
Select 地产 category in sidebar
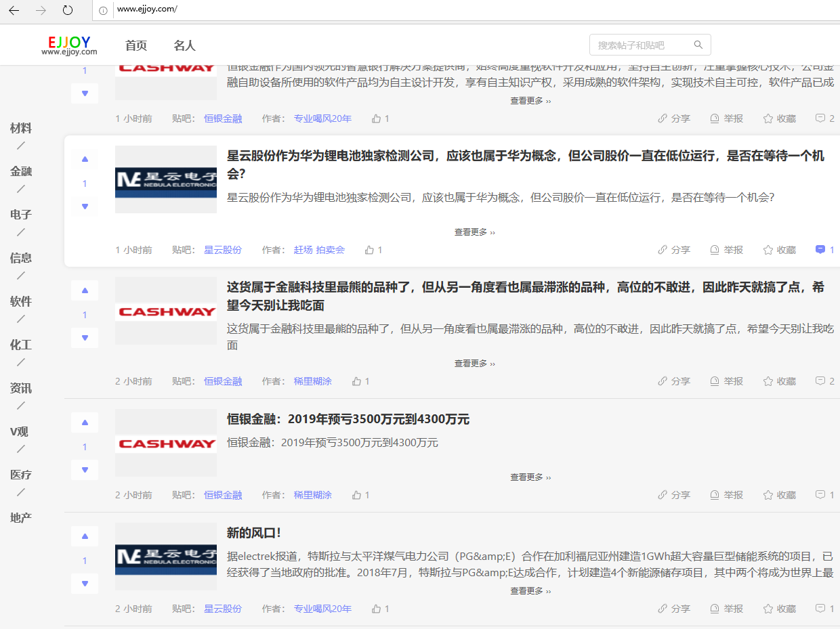21,519
